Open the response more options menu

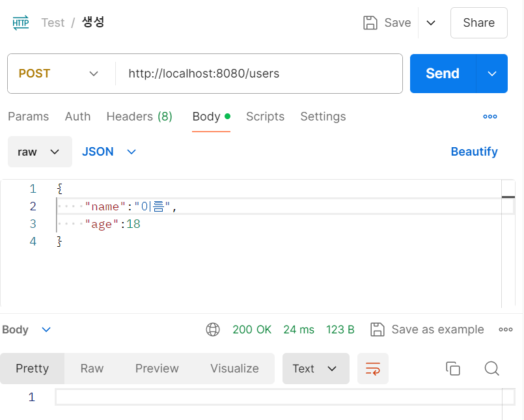pos(506,329)
